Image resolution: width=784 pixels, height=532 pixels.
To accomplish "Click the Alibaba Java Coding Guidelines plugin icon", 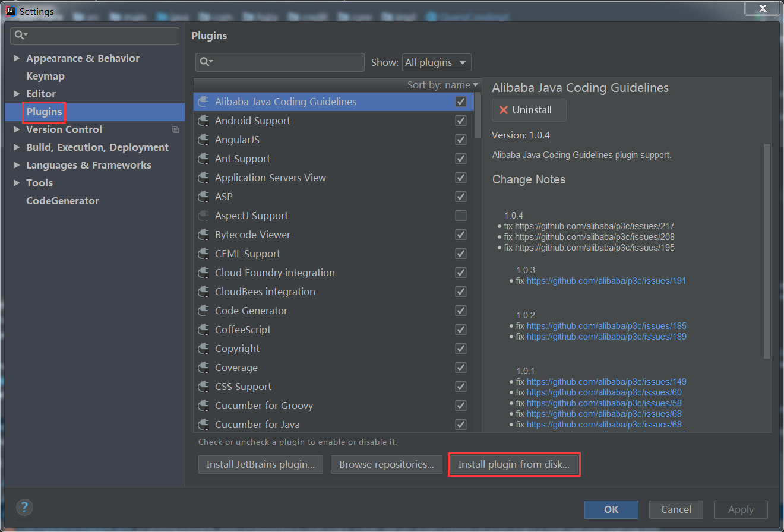I will (x=203, y=102).
